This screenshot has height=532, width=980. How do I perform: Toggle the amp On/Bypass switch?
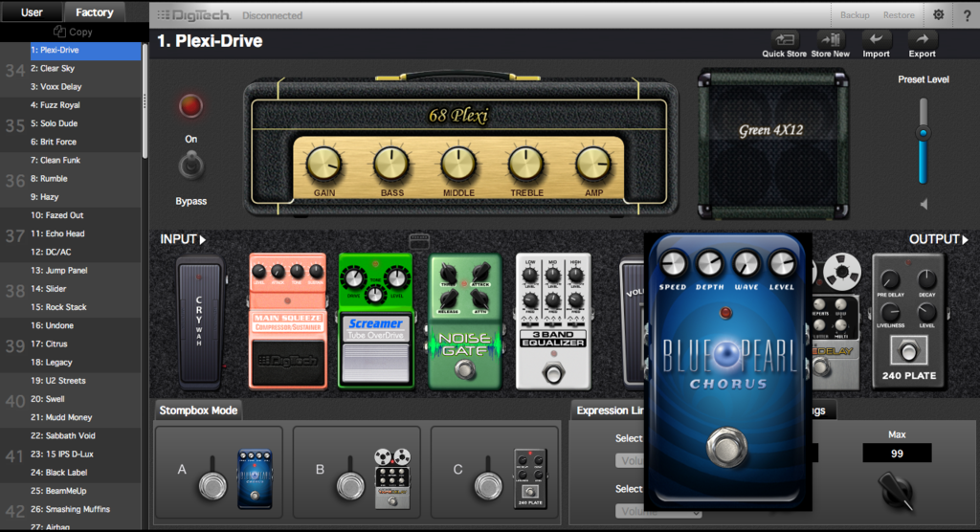(191, 166)
